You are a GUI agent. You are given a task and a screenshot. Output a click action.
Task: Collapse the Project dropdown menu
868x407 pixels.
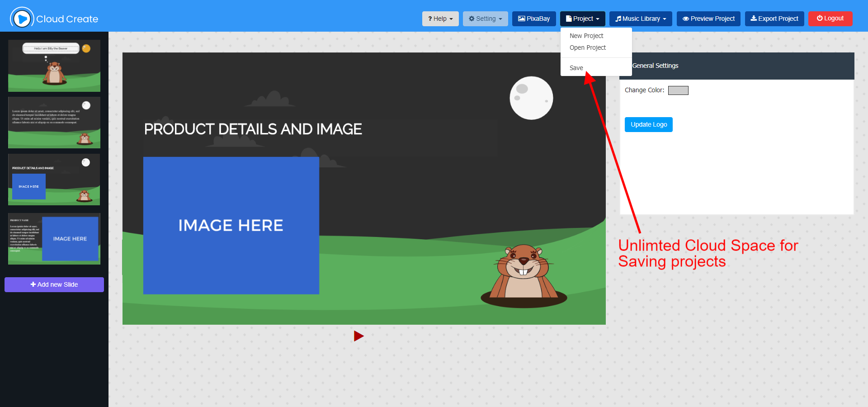coord(582,19)
